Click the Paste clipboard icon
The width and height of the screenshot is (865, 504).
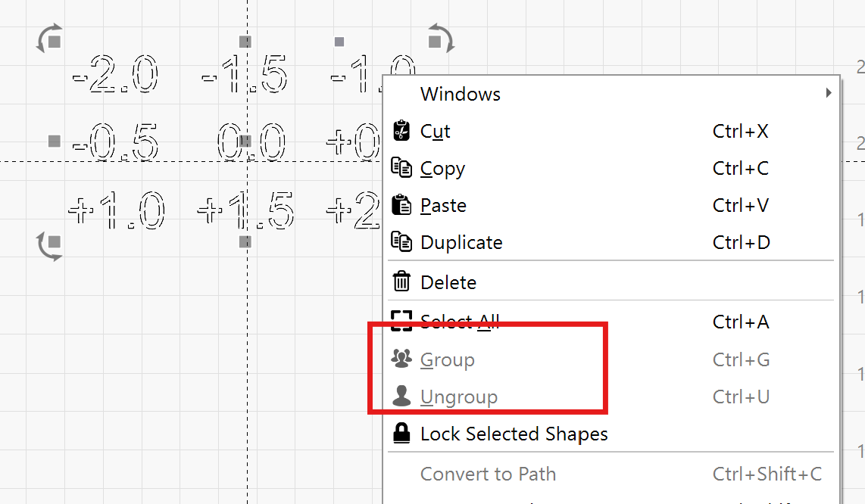click(x=401, y=205)
